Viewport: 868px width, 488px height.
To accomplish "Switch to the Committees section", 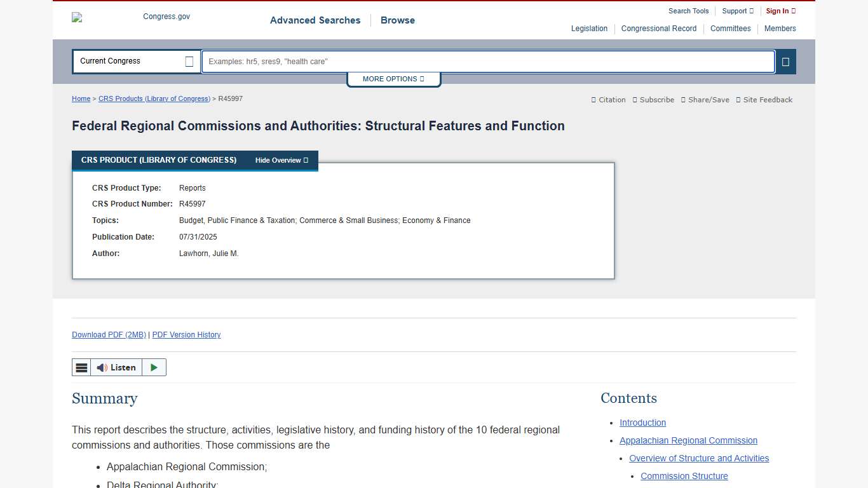I will click(730, 29).
